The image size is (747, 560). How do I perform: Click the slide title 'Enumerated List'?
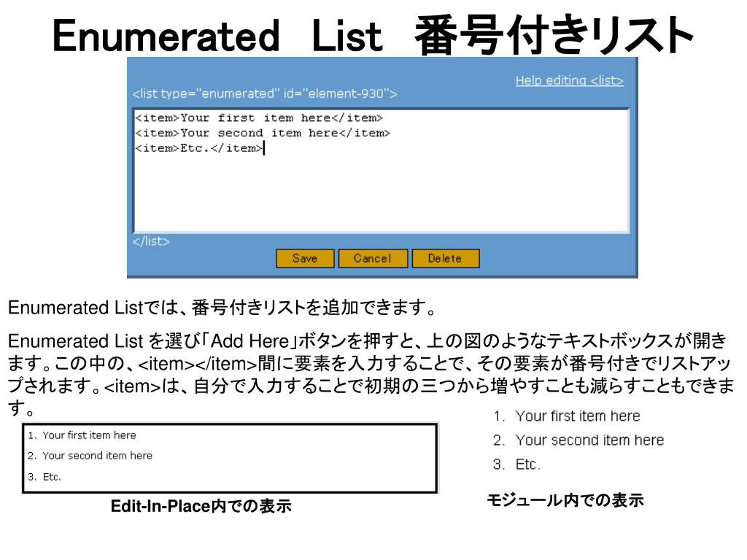tap(217, 36)
